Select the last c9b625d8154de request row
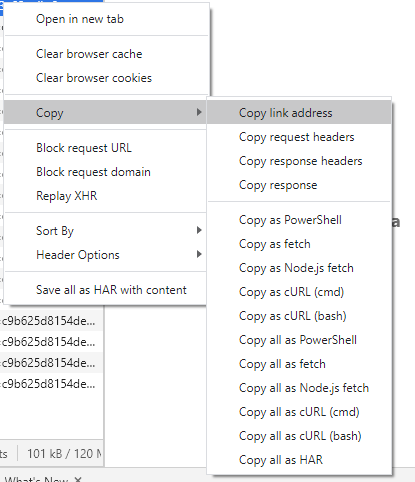The height and width of the screenshot is (482, 415). [x=51, y=384]
